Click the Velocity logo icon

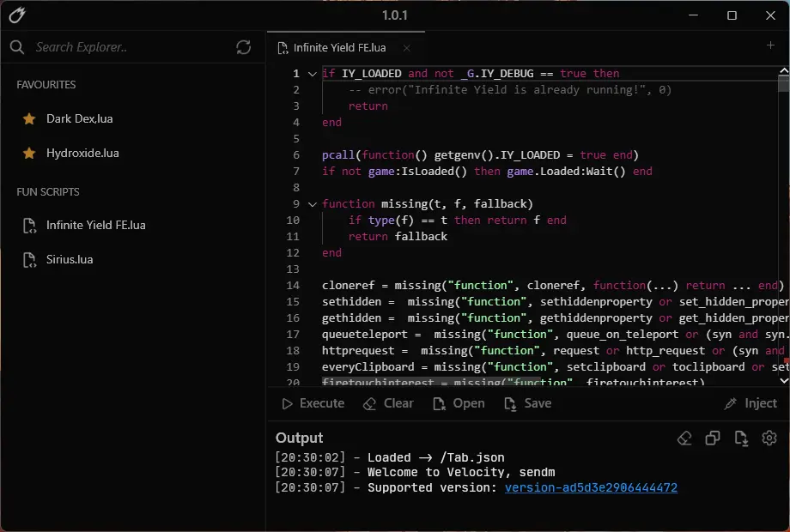pyautogui.click(x=17, y=15)
